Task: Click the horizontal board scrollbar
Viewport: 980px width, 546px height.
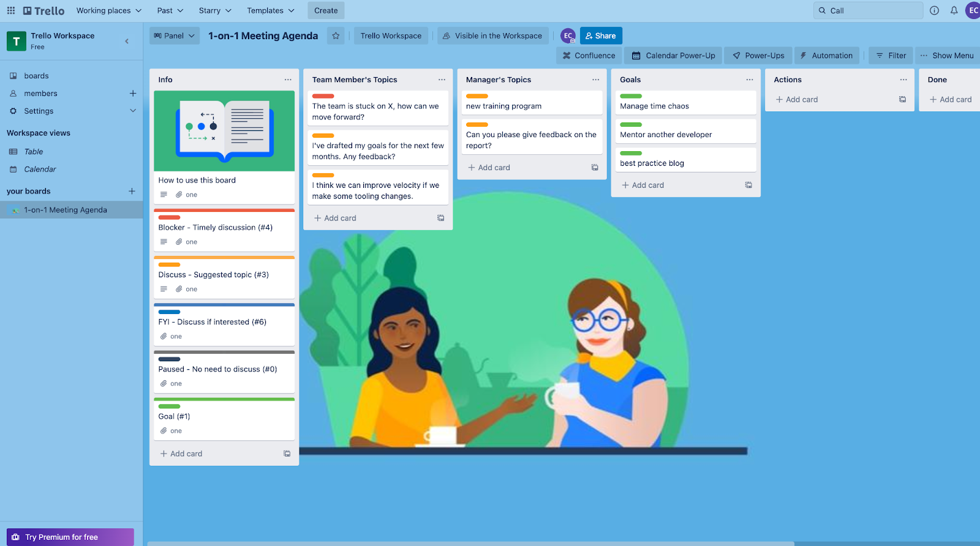Action: (470, 544)
